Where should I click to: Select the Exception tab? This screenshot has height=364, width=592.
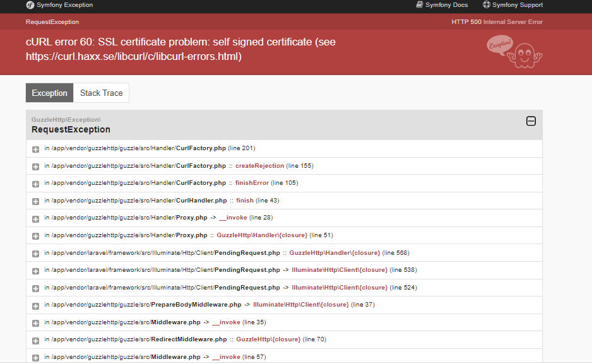pos(49,93)
